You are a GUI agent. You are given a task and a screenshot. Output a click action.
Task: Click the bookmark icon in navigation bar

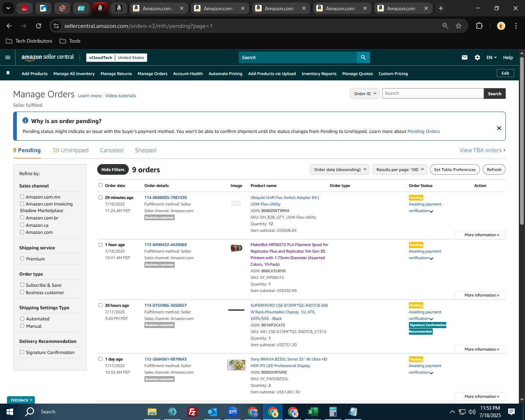8,73
